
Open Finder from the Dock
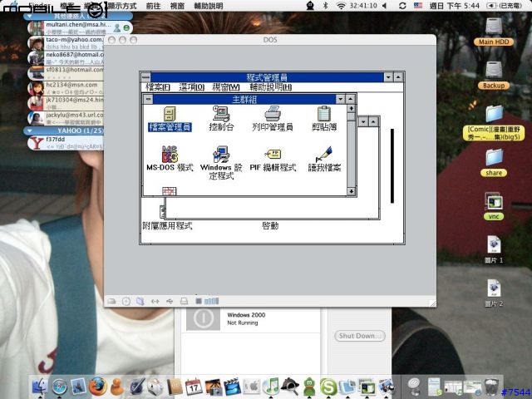40,387
